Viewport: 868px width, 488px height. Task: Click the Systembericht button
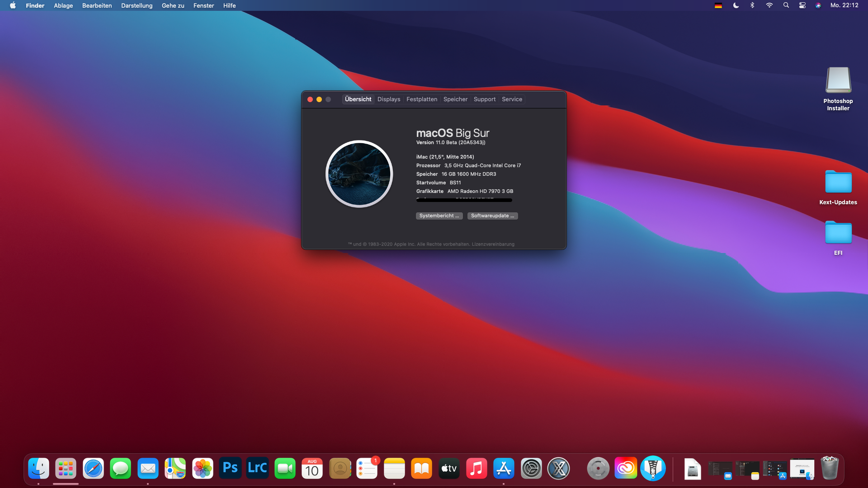tap(439, 216)
